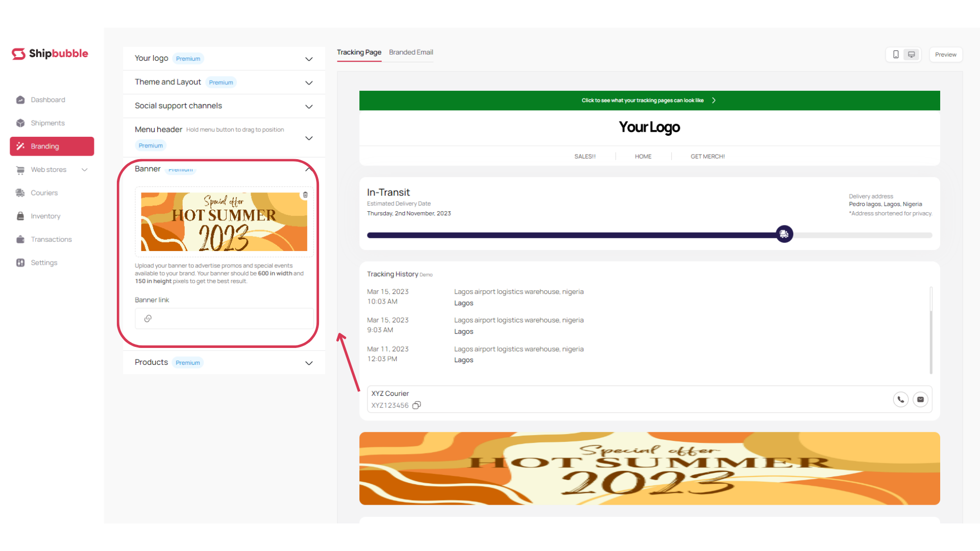980x551 pixels.
Task: Expand the Products section
Action: pos(309,363)
